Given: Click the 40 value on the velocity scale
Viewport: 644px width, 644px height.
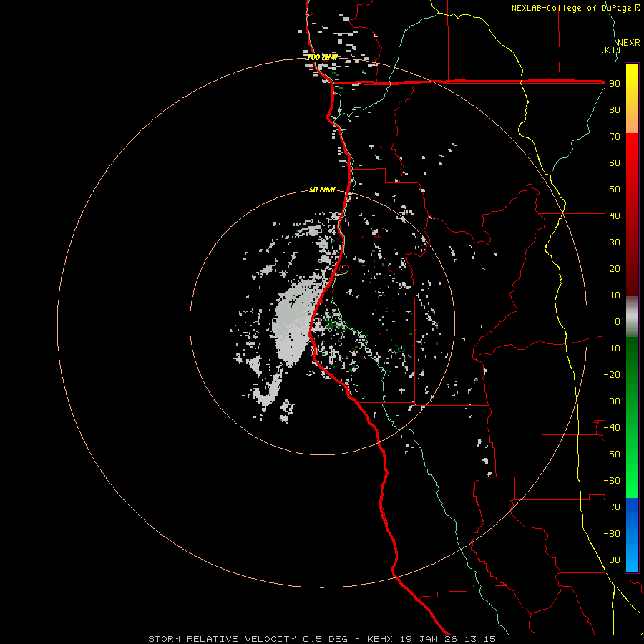Looking at the screenshot, I should click(x=615, y=215).
